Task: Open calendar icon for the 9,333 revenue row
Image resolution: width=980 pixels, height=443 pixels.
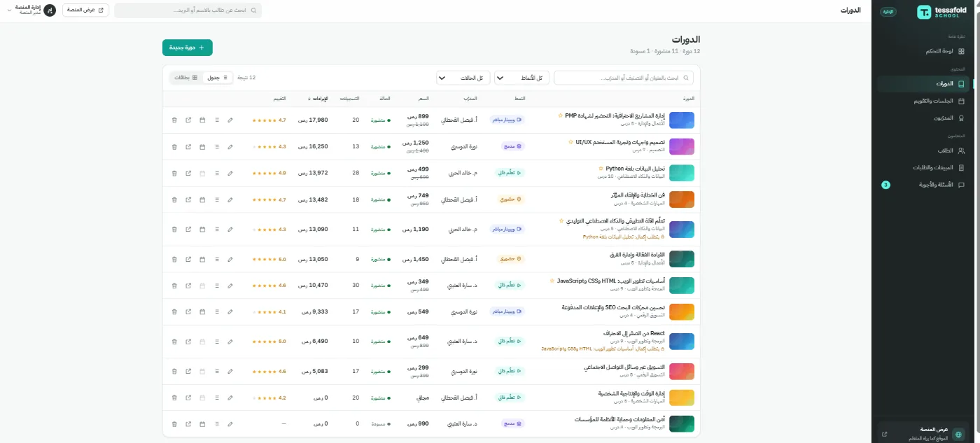Action: tap(202, 312)
